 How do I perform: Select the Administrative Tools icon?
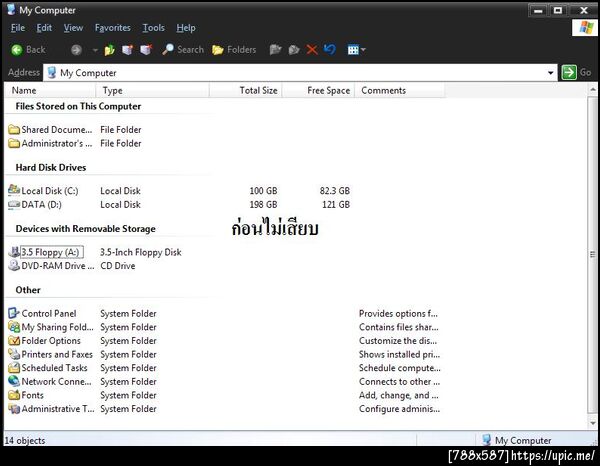point(14,409)
